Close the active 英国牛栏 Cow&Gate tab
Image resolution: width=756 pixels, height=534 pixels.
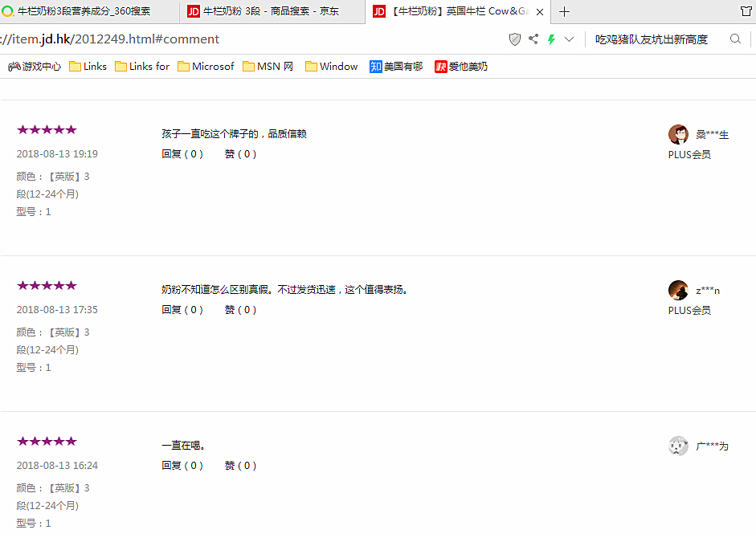click(x=540, y=12)
